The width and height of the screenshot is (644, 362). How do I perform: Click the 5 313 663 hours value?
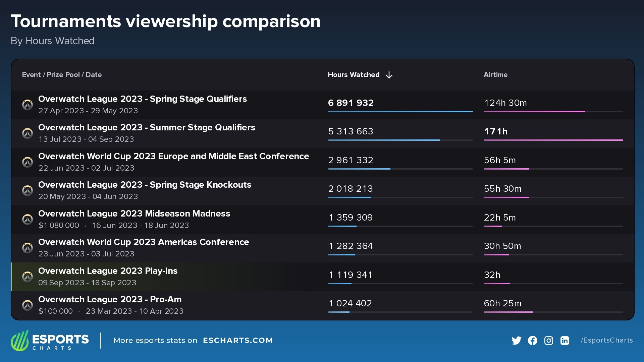click(351, 131)
